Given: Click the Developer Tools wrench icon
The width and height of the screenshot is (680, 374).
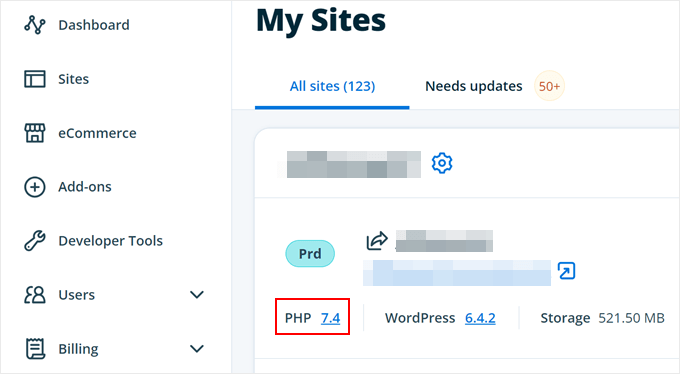Looking at the screenshot, I should [x=35, y=241].
